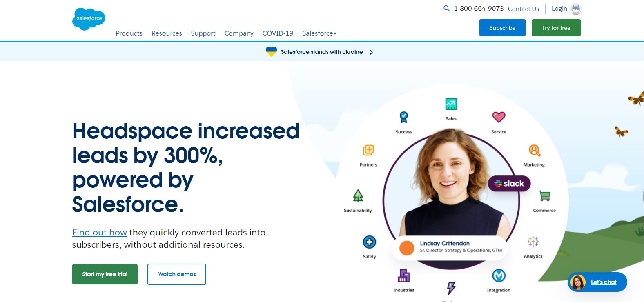Screen dimensions: 644x302
Task: Select the Platform lightning bolt icon
Action: tap(451, 288)
